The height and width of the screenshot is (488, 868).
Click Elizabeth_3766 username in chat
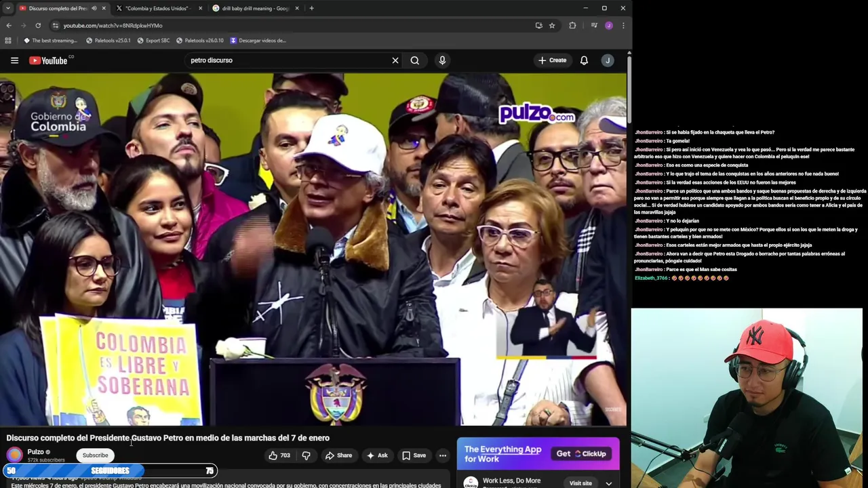pyautogui.click(x=651, y=278)
